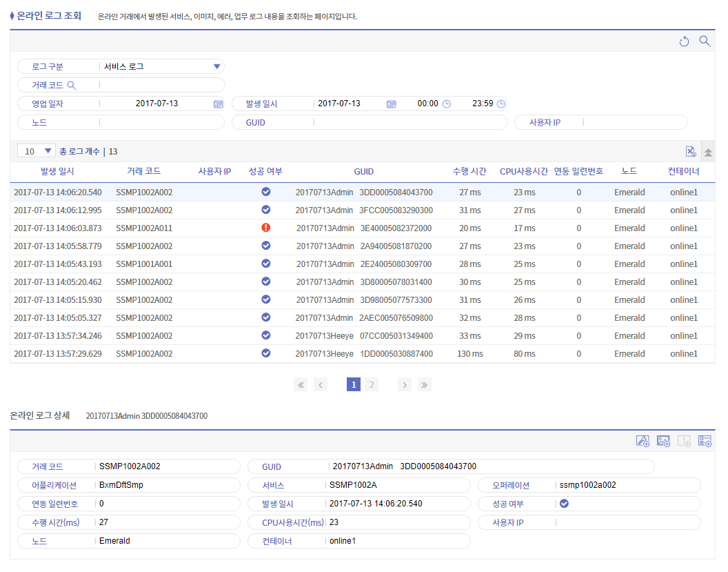Click the success check in the 14:06:20.540 row

point(266,191)
